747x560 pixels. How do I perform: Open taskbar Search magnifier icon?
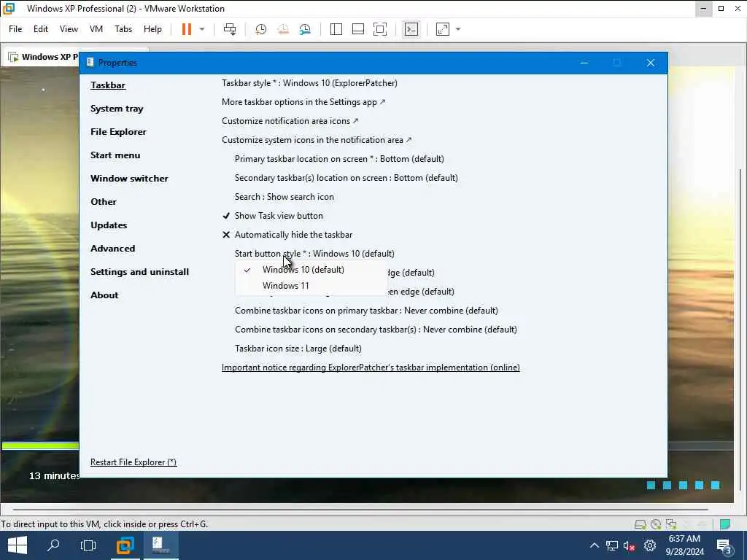[x=53, y=545]
